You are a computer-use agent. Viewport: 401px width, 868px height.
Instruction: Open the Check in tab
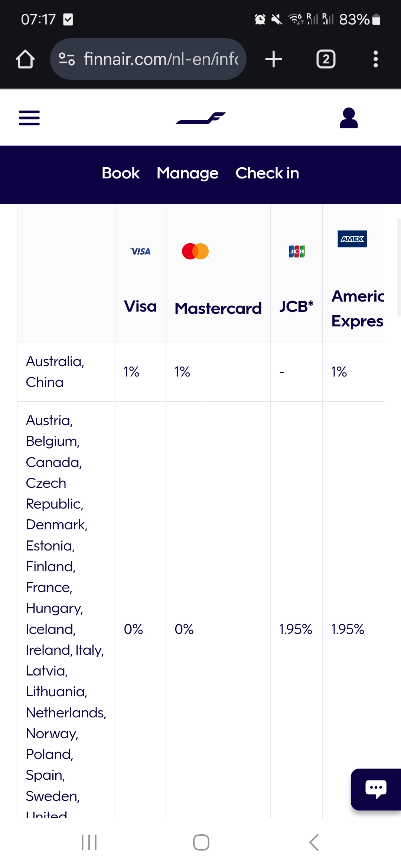click(267, 173)
